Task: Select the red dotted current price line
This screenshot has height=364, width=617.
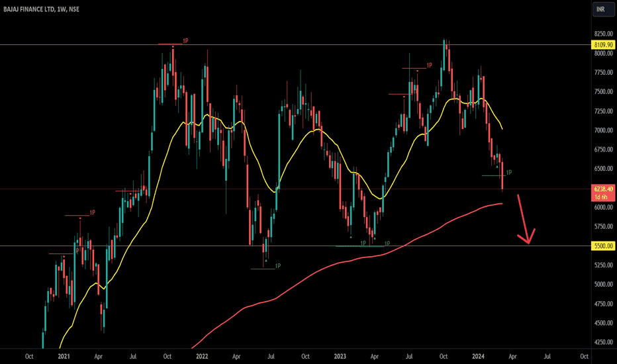Action: coord(295,189)
